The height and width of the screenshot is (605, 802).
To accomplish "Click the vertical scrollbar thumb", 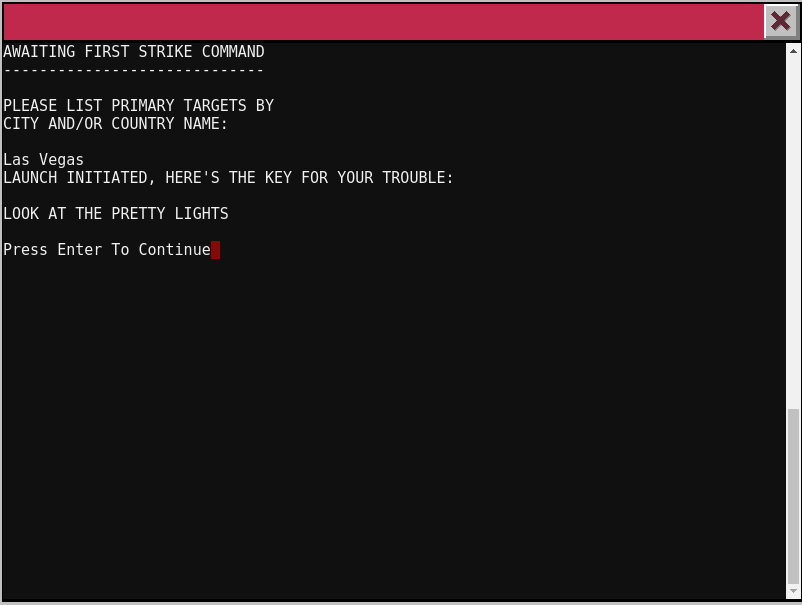I will pyautogui.click(x=793, y=495).
